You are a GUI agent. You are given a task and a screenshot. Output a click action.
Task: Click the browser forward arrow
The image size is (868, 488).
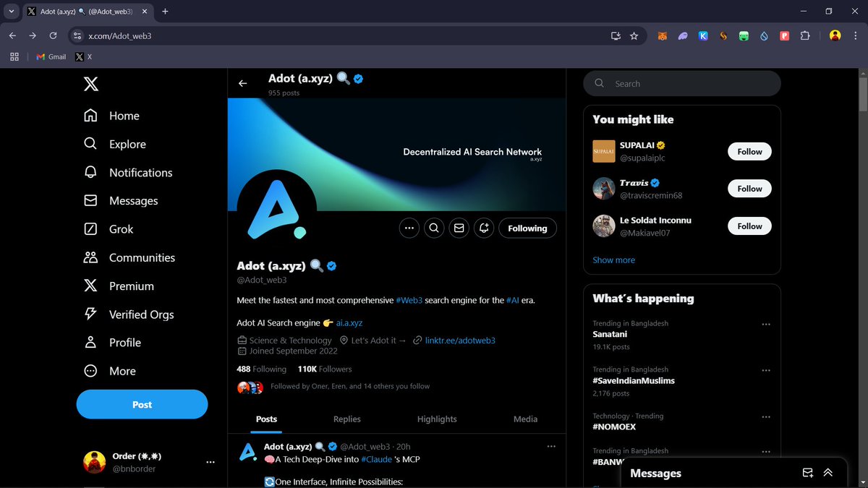tap(33, 35)
